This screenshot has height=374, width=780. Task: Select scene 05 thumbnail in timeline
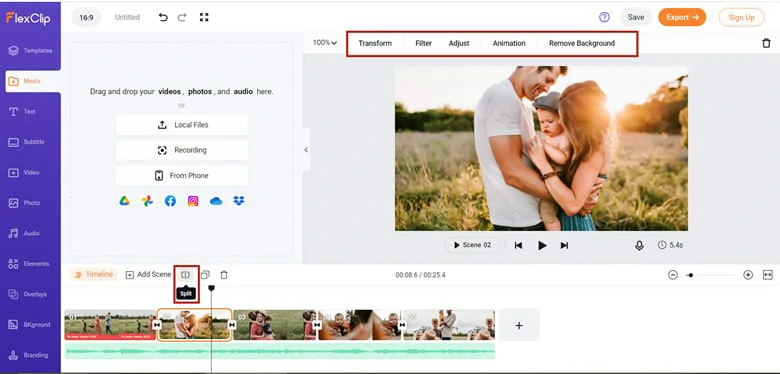point(449,325)
